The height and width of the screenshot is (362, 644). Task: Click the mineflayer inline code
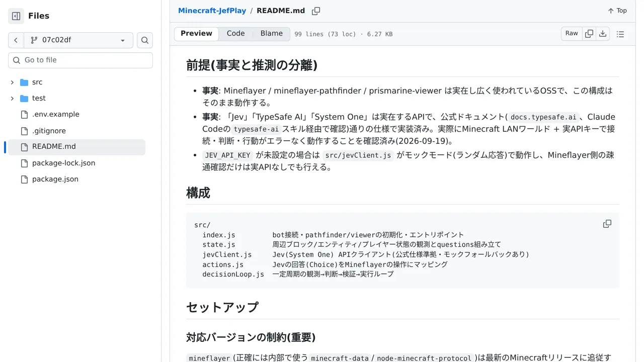click(210, 358)
